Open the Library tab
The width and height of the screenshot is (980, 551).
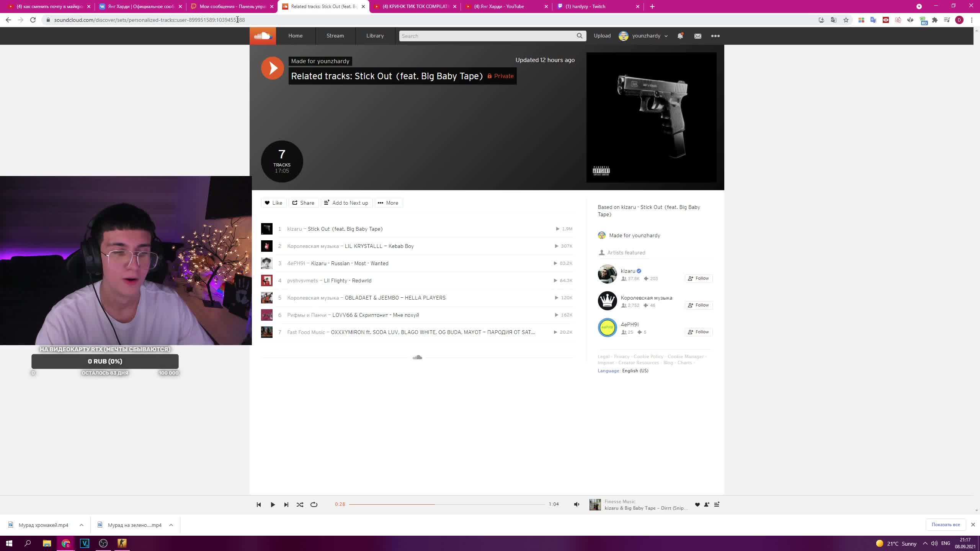coord(375,36)
